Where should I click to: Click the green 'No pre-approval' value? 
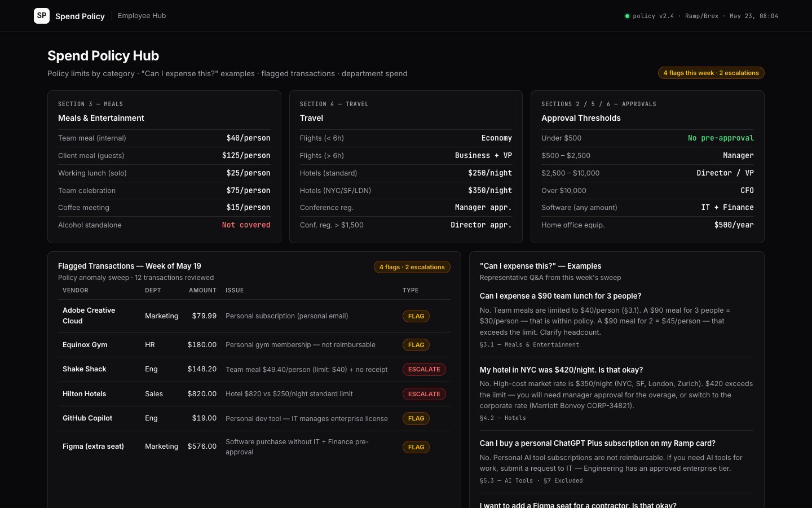tap(721, 138)
